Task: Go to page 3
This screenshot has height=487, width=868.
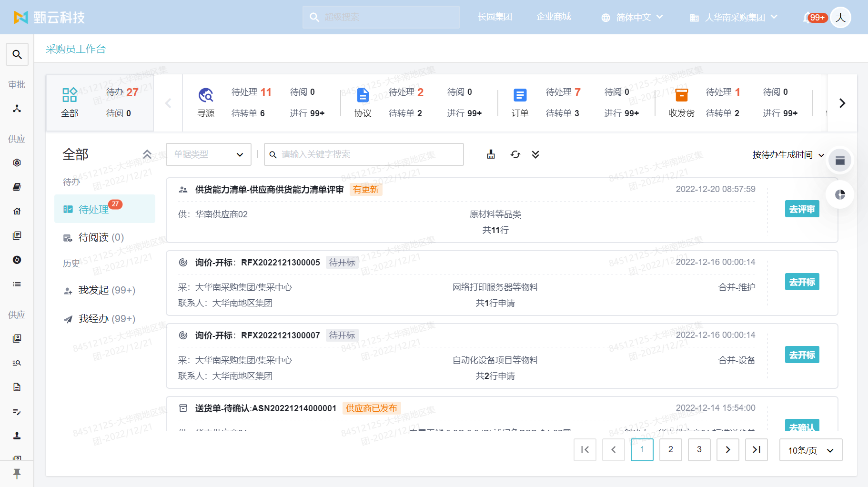Action: [699, 450]
